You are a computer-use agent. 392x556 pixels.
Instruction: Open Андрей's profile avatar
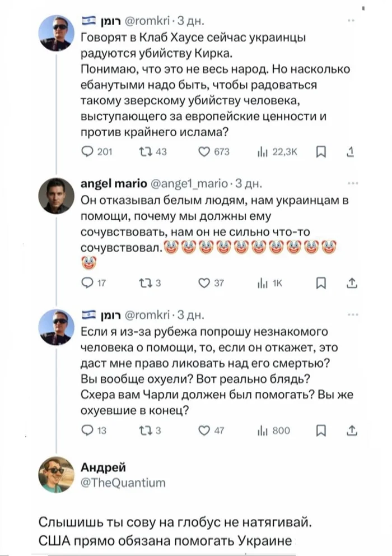56,474
